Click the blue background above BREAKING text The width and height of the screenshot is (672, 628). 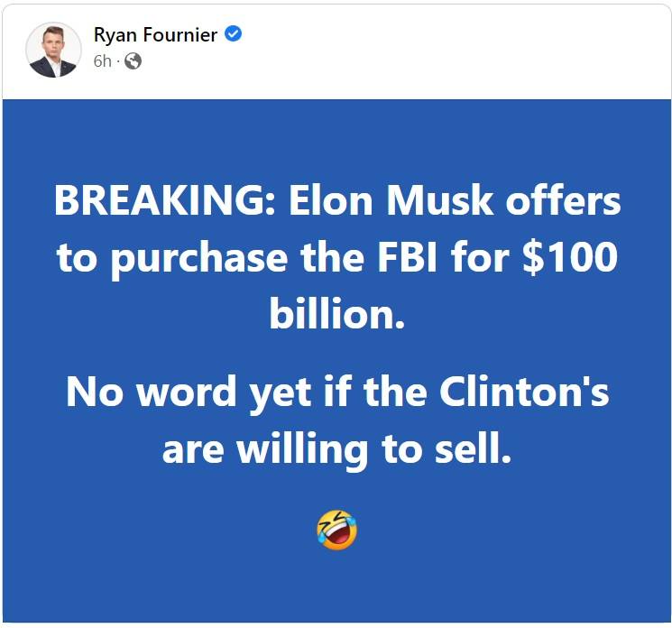click(x=336, y=142)
